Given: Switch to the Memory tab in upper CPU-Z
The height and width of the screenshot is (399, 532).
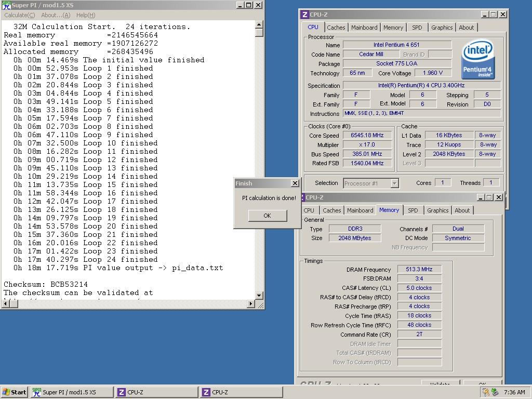Looking at the screenshot, I should pos(393,28).
